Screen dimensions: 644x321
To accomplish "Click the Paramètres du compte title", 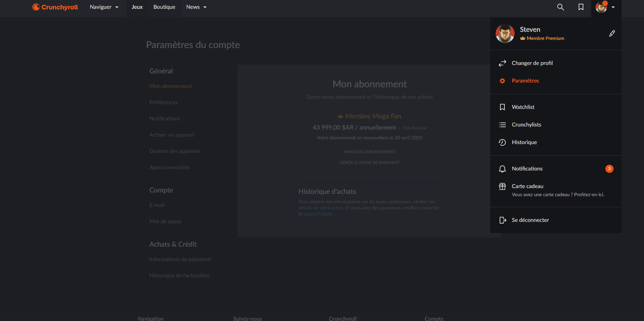I will (193, 45).
